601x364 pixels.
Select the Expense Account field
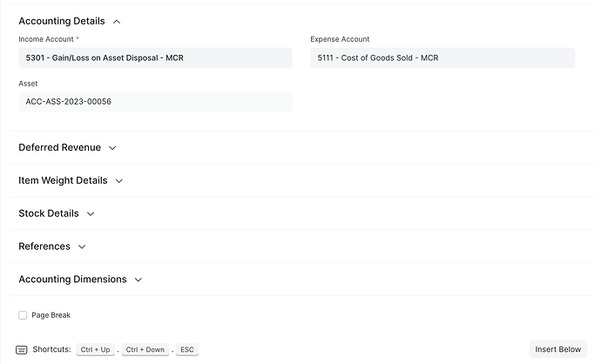(x=442, y=57)
